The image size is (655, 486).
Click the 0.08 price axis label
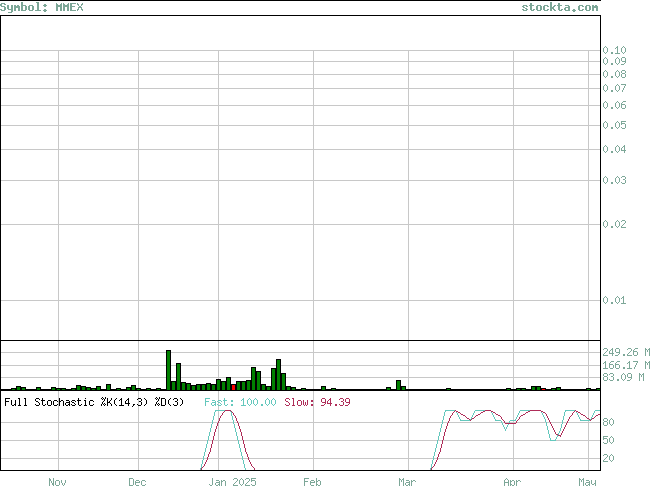pos(614,74)
